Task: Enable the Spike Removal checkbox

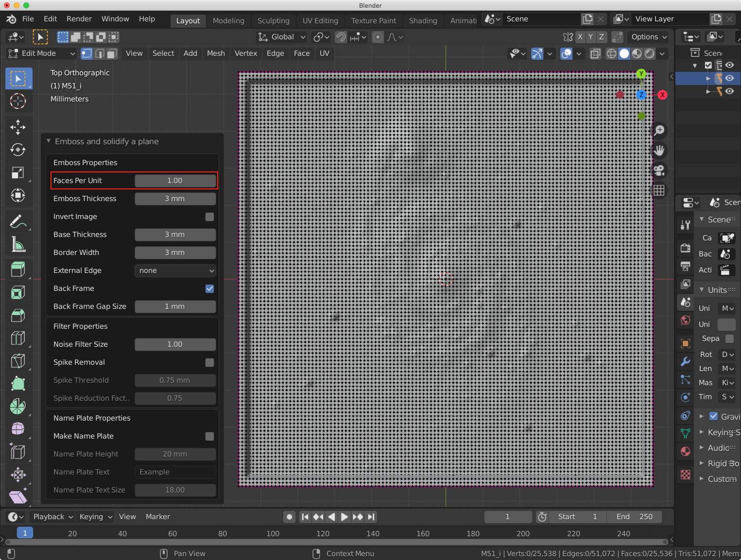Action: [209, 362]
